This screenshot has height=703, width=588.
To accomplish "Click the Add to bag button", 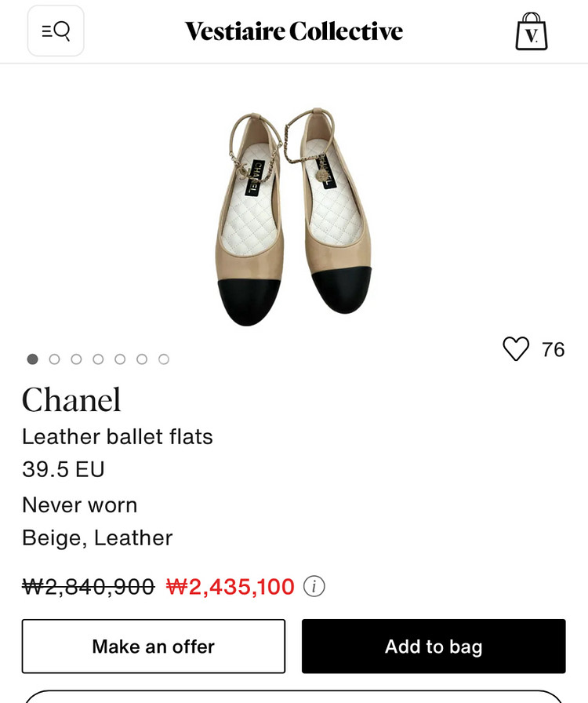I will tap(434, 646).
